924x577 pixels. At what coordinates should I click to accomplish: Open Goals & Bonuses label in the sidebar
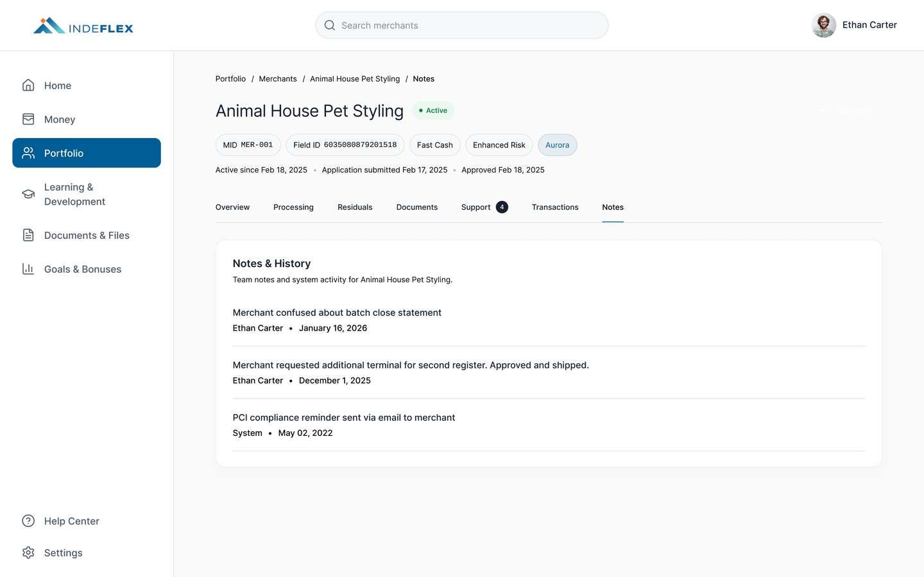pyautogui.click(x=83, y=269)
